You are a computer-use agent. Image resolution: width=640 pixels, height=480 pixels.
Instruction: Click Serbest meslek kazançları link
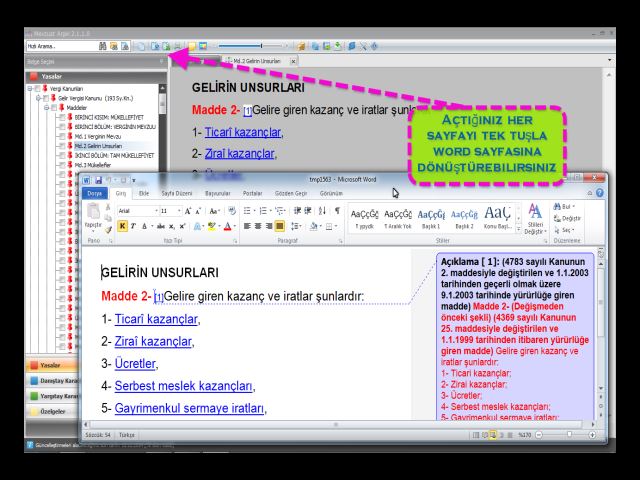[183, 386]
